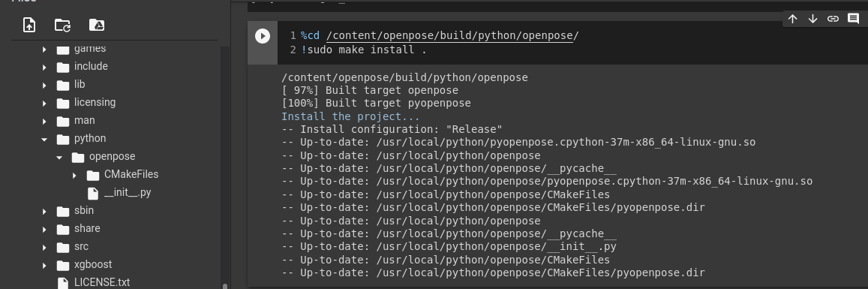Click output line /usr/local/python/pyopenpose.cpython-37m-x86_64-linux-gnu.so
This screenshot has height=289, width=868.
[518, 143]
